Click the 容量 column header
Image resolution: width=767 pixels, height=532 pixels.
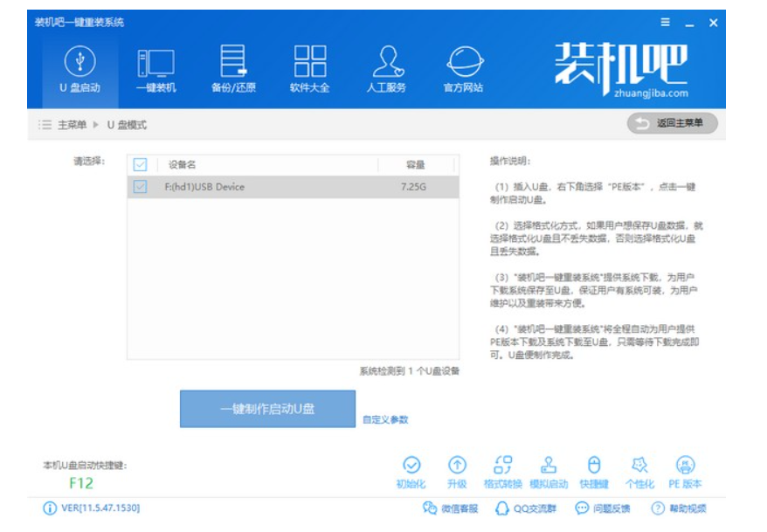tap(415, 165)
